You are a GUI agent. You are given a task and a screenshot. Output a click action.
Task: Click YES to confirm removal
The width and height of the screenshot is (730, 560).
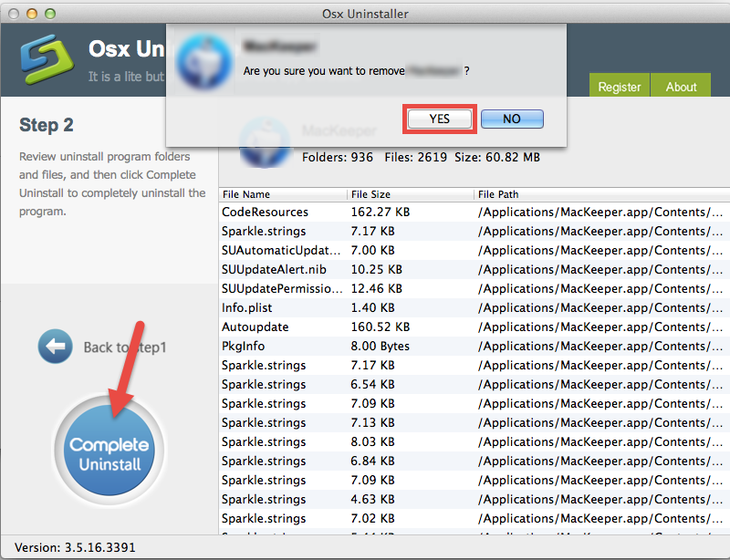click(x=440, y=119)
